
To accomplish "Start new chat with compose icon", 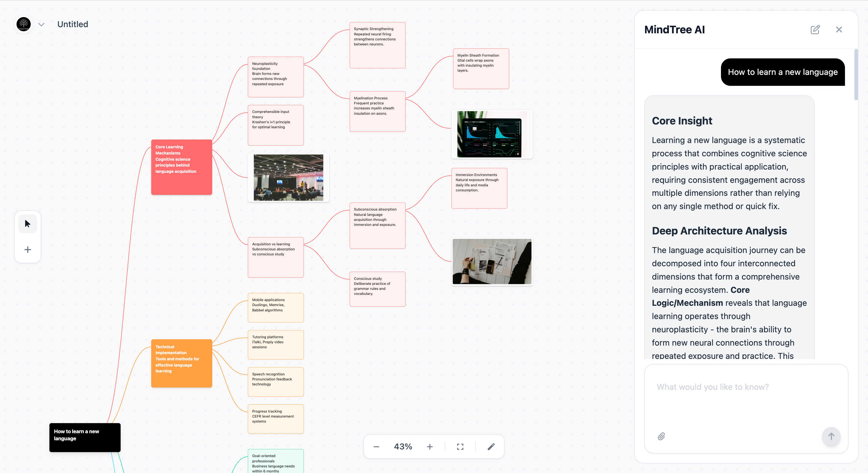I will tap(815, 29).
